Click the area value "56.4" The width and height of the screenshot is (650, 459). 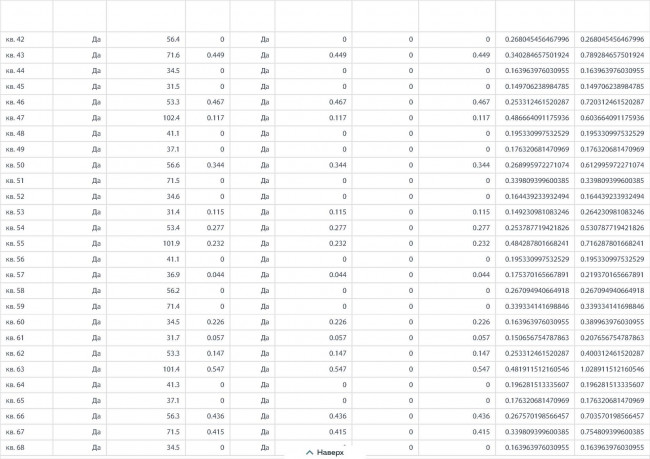[173, 39]
